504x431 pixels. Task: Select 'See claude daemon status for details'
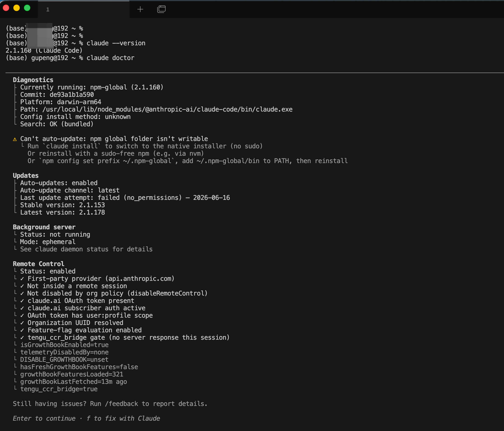coord(86,249)
